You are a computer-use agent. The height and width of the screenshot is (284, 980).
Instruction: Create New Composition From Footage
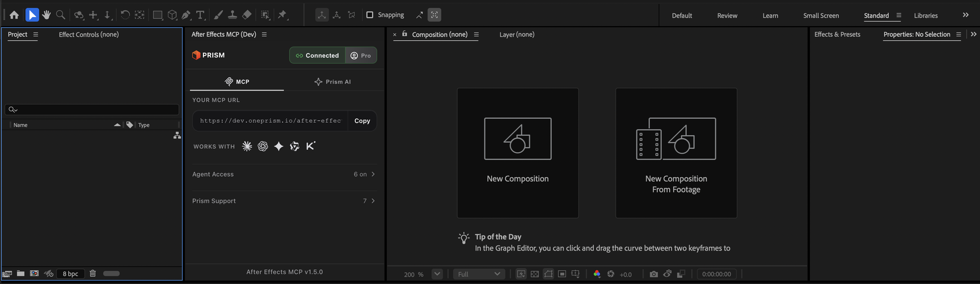[677, 153]
